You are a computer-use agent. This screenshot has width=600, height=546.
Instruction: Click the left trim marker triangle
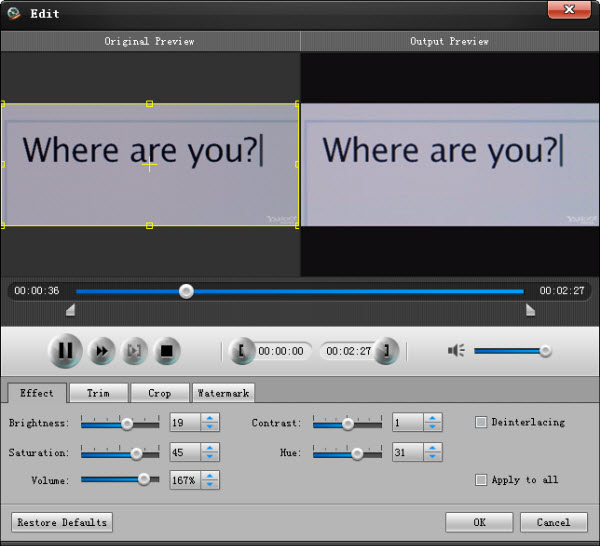pos(70,311)
